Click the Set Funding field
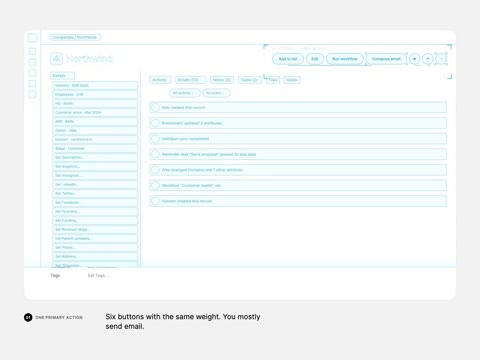Image resolution: width=480 pixels, height=360 pixels. point(95,221)
